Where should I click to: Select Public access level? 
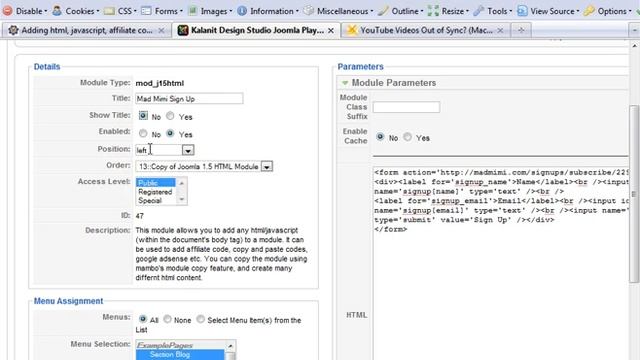[x=156, y=183]
